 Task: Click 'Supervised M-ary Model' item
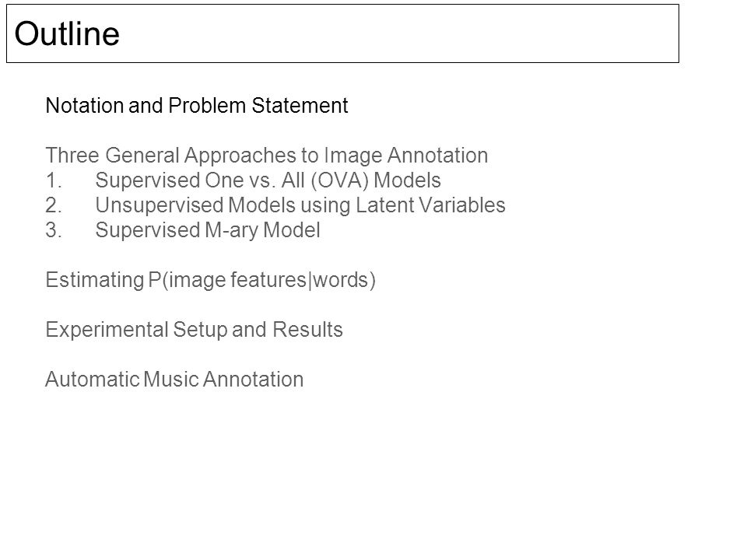pyautogui.click(x=208, y=230)
